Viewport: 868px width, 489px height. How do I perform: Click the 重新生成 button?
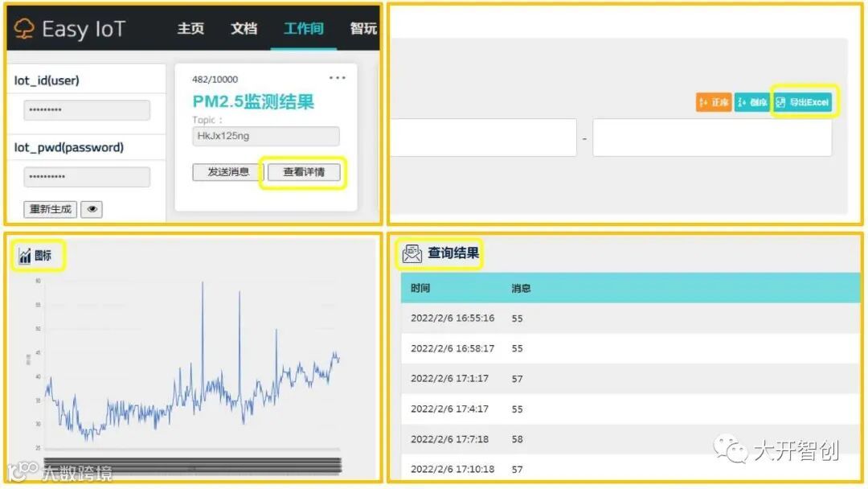point(51,209)
